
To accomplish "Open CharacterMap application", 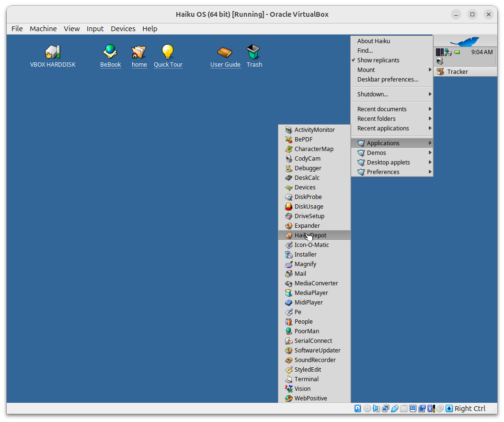I will 314,149.
